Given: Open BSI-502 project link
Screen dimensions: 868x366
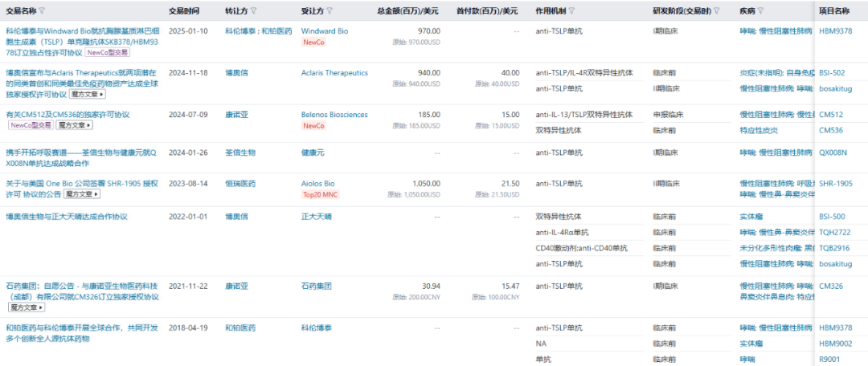Looking at the screenshot, I should (832, 72).
